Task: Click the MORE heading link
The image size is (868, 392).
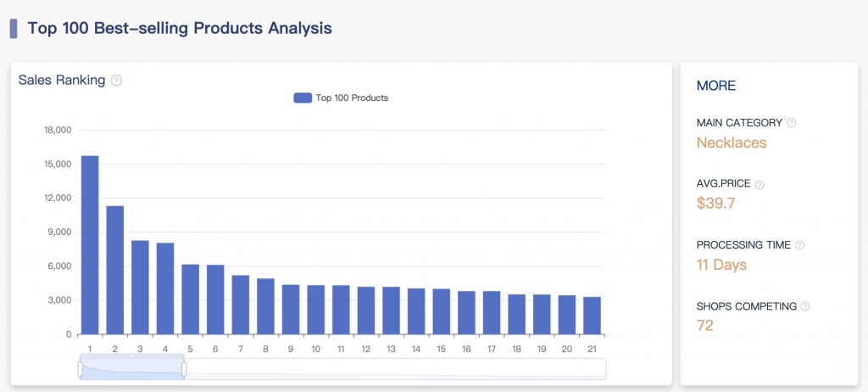Action: click(x=715, y=86)
